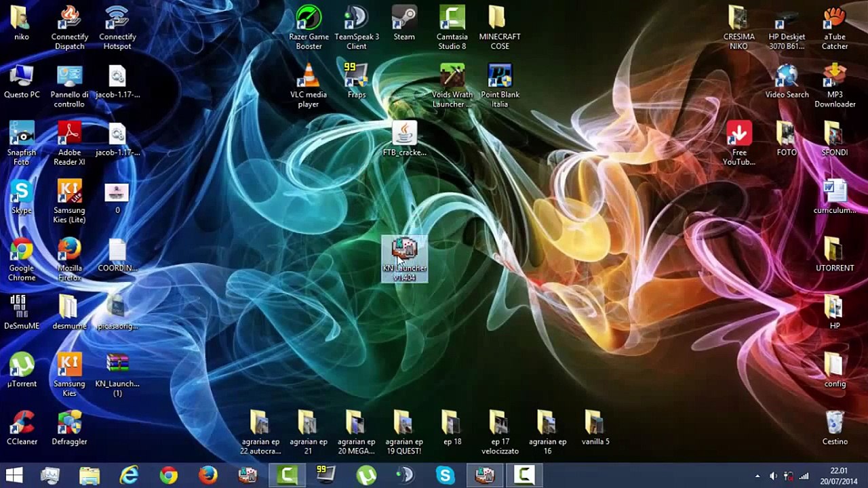Screen dimensions: 868x488
Task: Select the MINECRAFT COSE folder
Action: pos(500,27)
